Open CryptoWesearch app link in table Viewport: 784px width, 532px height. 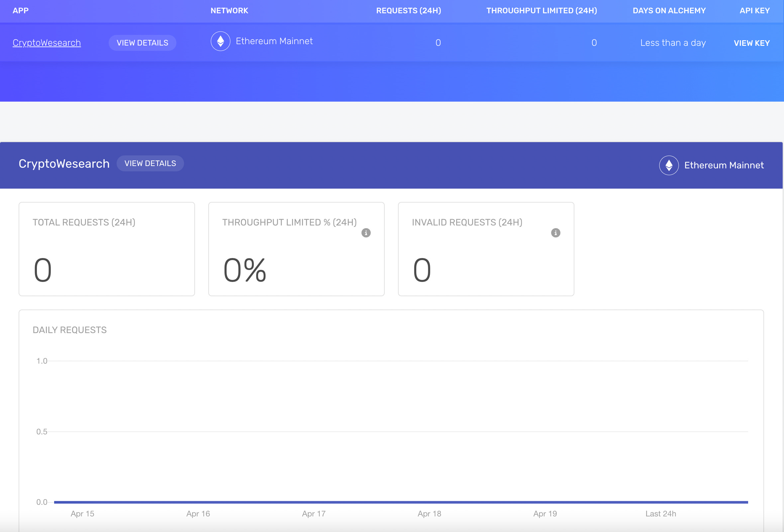click(47, 43)
